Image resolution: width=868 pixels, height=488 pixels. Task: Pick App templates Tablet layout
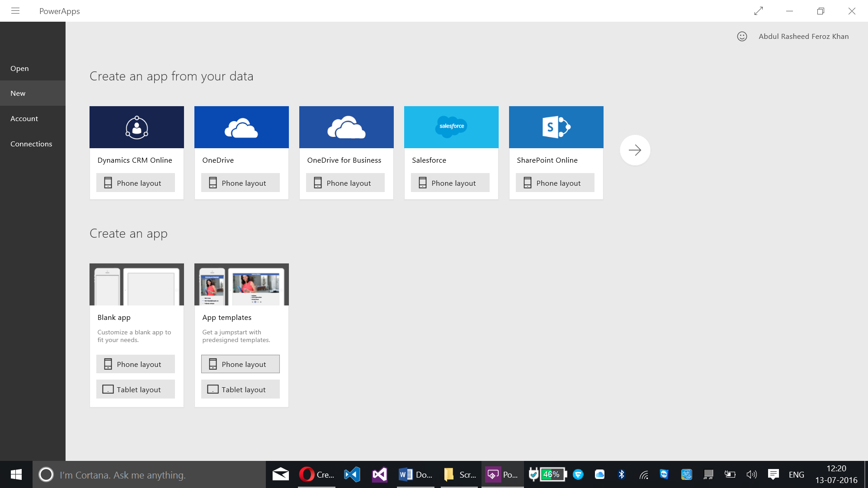click(x=241, y=389)
